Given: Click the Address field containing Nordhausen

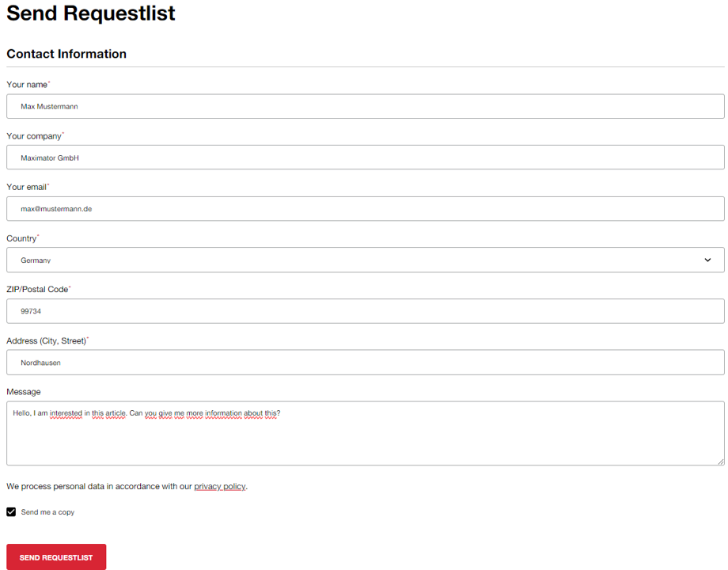Looking at the screenshot, I should [x=366, y=363].
